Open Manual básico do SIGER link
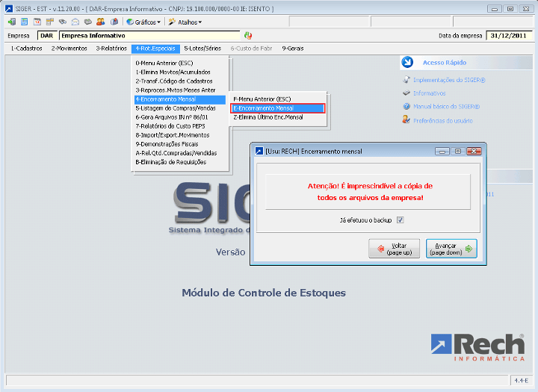Image resolution: width=538 pixels, height=392 pixels. pyautogui.click(x=446, y=107)
